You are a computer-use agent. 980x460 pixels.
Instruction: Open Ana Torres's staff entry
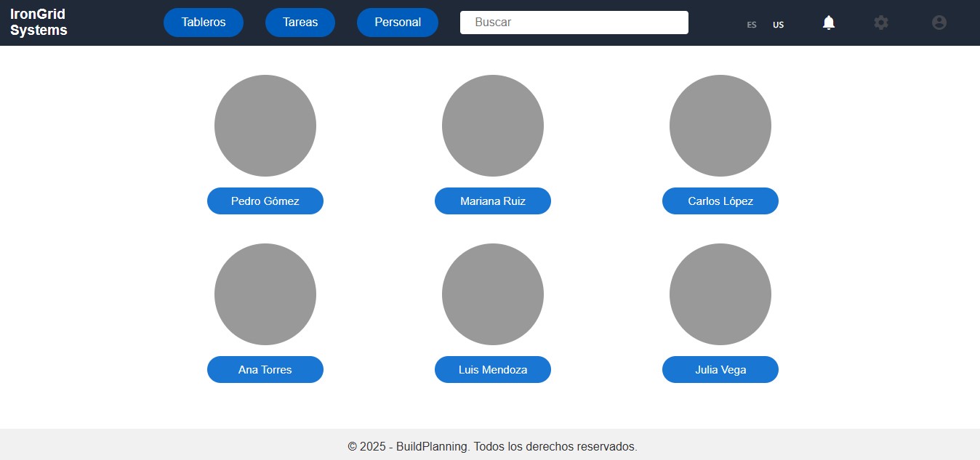265,370
